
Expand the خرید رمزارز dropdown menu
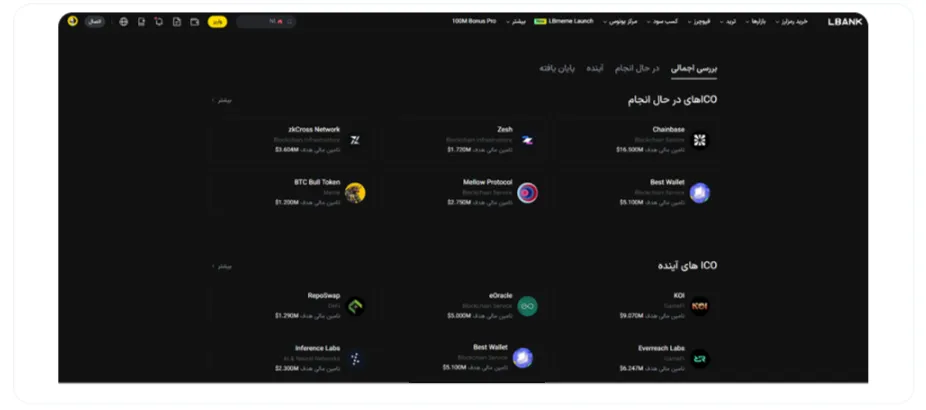point(791,22)
